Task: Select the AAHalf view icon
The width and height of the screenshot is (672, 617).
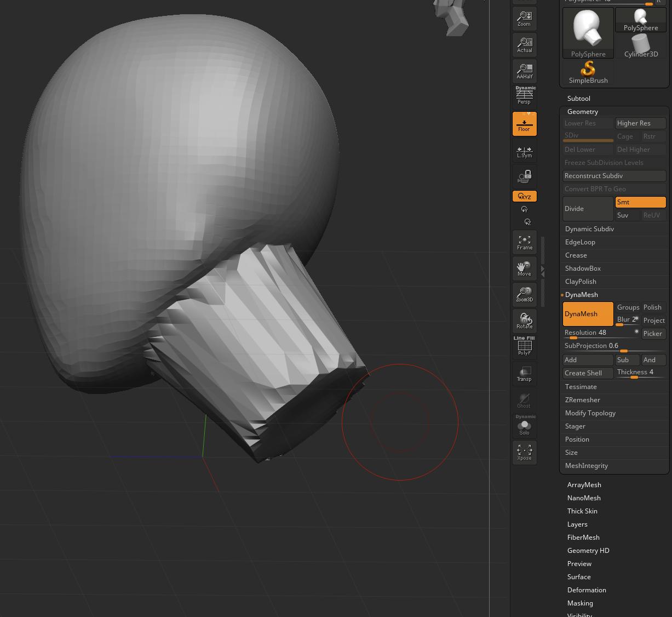Action: [x=524, y=71]
